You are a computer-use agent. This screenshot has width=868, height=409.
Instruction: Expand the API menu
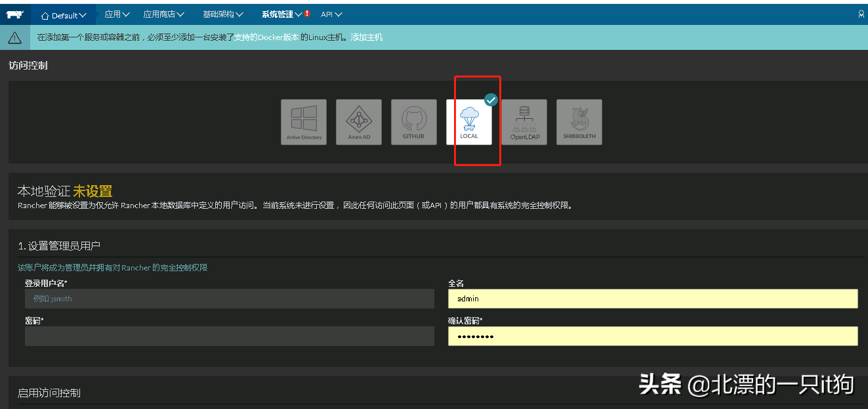coord(331,14)
